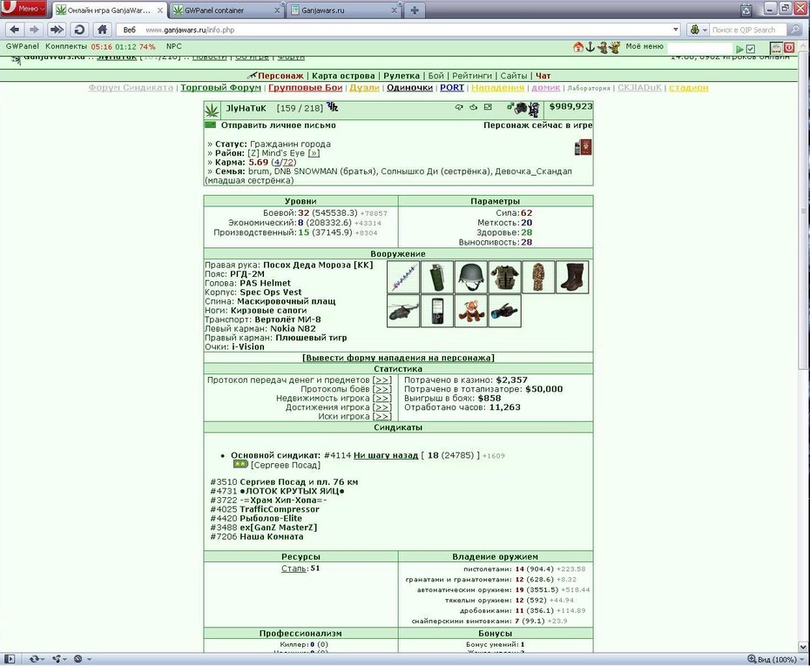Viewport: 810px width, 672px height.
Task: Open Недвижимость игрока [>>]
Action: click(x=381, y=399)
